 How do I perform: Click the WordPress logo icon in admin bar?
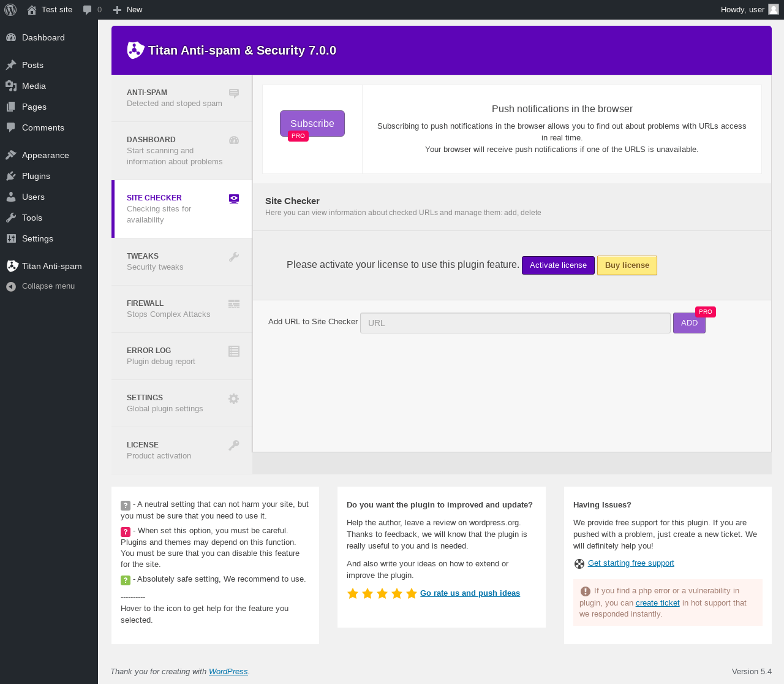pos(10,10)
